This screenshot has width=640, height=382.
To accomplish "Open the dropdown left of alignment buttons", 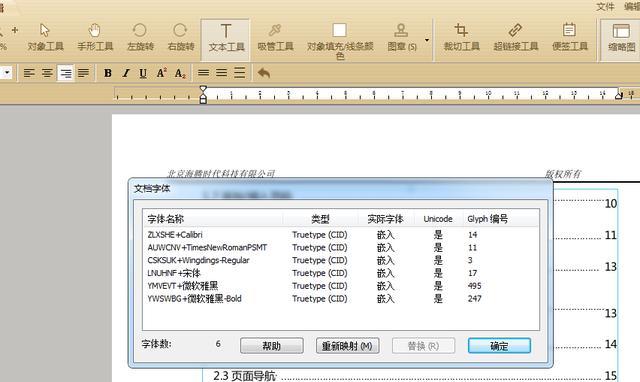I will point(7,73).
